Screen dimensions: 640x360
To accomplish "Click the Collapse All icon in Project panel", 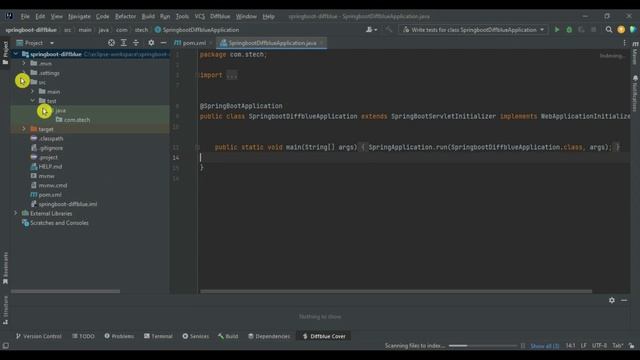I will pyautogui.click(x=136, y=43).
